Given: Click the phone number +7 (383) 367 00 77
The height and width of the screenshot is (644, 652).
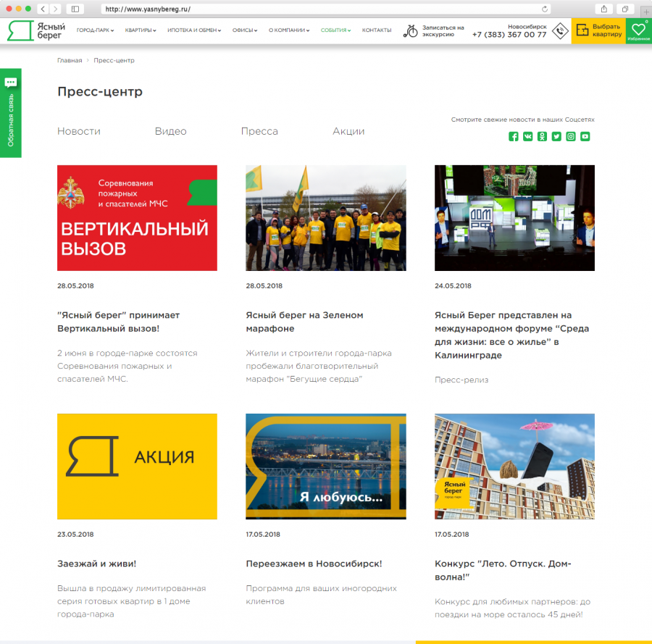Looking at the screenshot, I should pyautogui.click(x=509, y=35).
